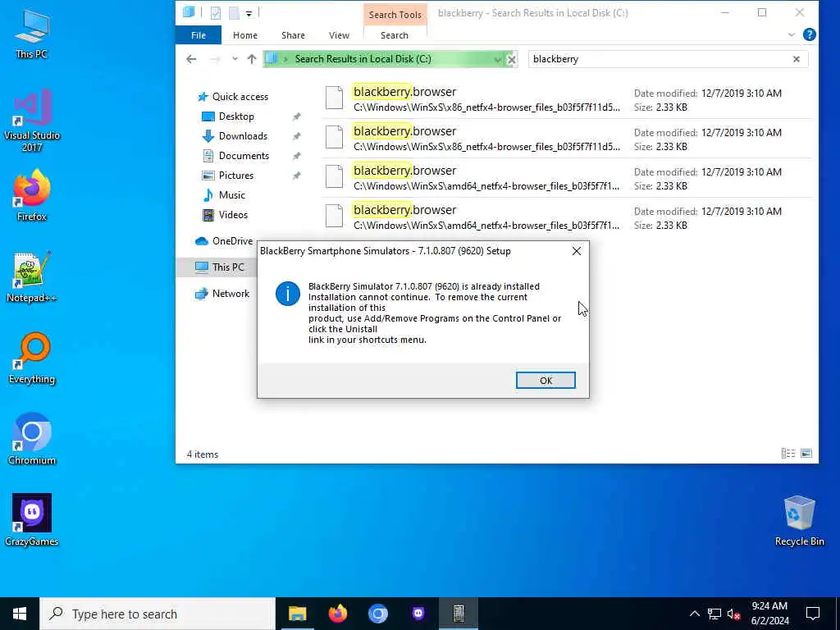Image resolution: width=840 pixels, height=630 pixels.
Task: Open CrazyGames from the taskbar
Action: (x=418, y=614)
